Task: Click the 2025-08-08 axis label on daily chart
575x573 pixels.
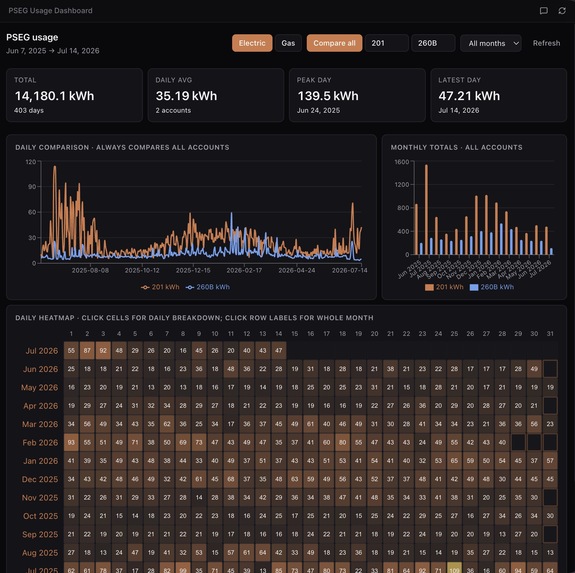Action: [x=90, y=271]
